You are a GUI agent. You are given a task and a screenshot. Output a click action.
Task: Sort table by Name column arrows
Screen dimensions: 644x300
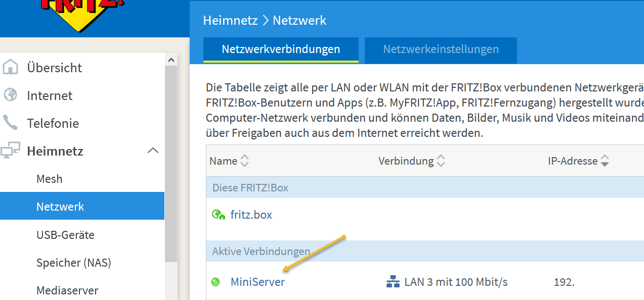[245, 161]
